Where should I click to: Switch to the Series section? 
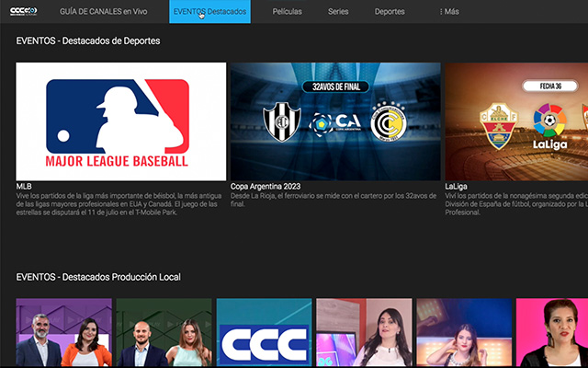click(338, 12)
